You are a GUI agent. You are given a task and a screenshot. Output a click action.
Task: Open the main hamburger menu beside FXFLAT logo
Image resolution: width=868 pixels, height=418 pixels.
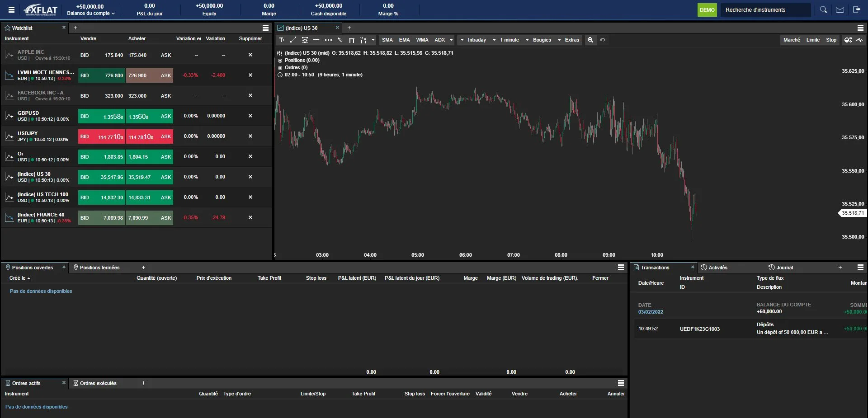pos(12,10)
